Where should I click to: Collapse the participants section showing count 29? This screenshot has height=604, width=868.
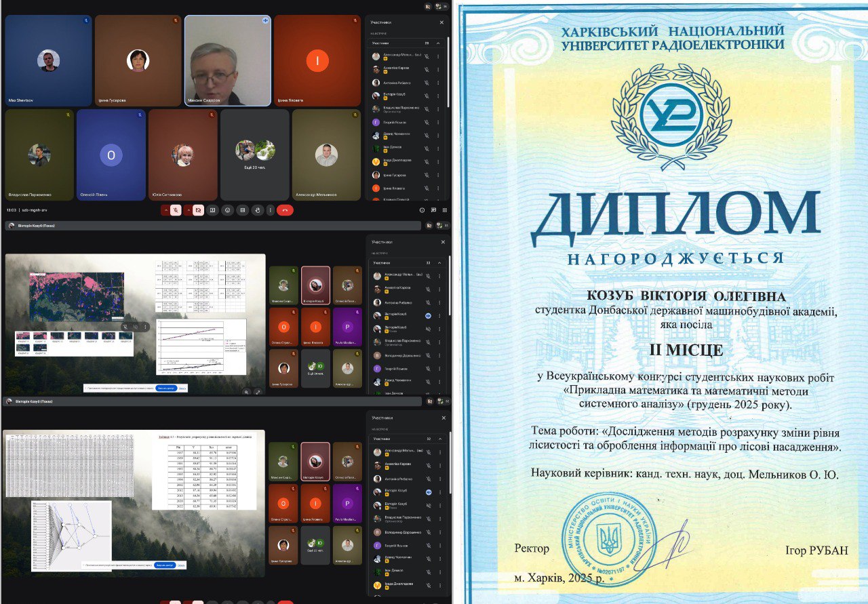pos(438,43)
